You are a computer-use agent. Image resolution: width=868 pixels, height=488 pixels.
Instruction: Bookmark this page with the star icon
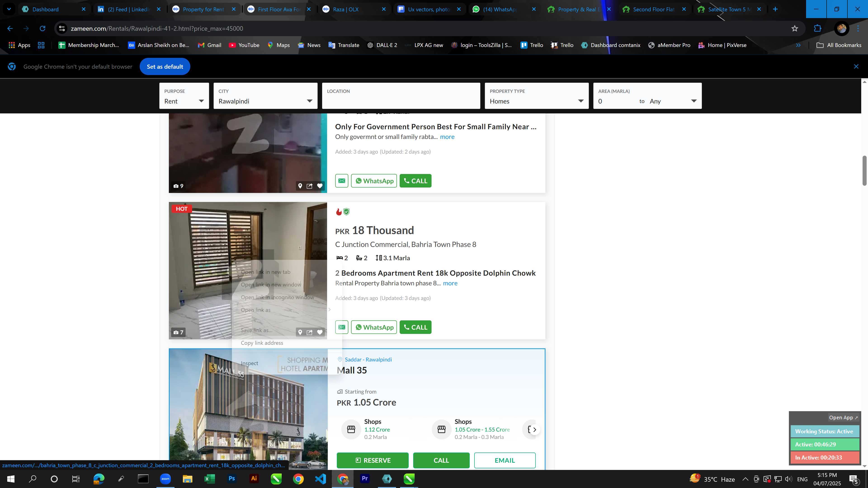tap(795, 29)
